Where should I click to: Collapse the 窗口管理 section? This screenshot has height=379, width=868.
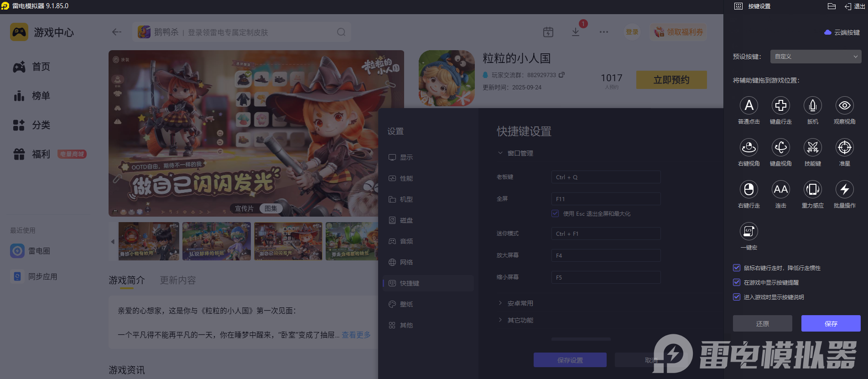click(x=515, y=153)
